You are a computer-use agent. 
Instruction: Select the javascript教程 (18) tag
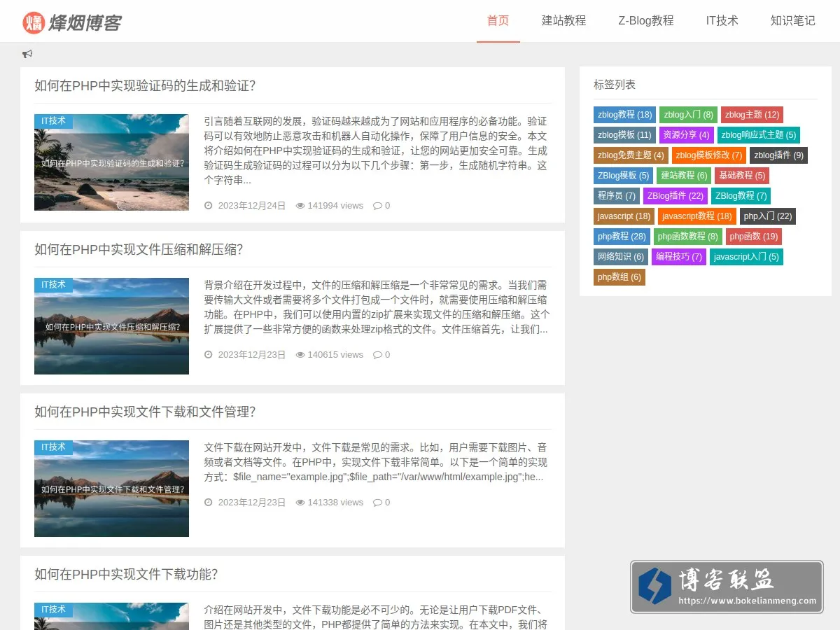click(697, 216)
